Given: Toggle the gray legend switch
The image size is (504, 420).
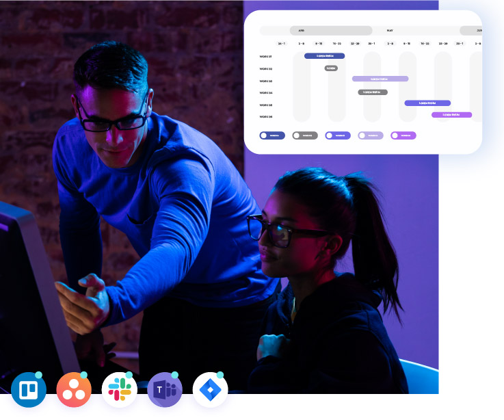Looking at the screenshot, I should tap(305, 135).
